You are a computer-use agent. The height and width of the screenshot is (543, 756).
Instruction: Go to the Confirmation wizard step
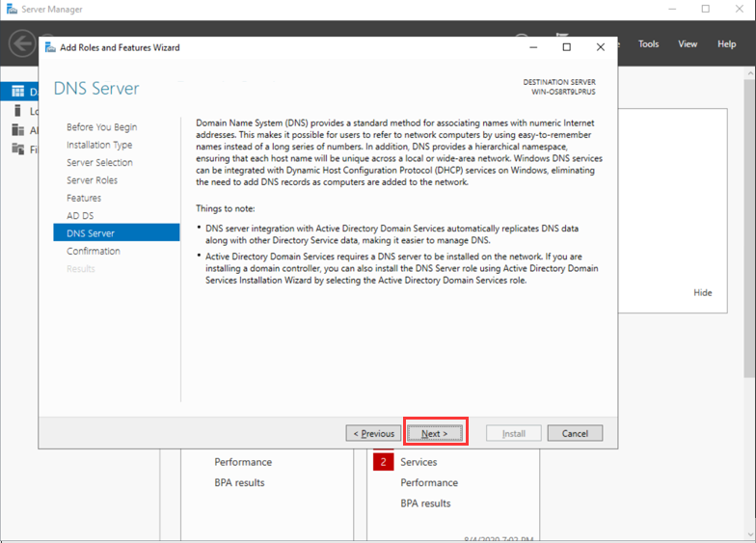coord(94,251)
